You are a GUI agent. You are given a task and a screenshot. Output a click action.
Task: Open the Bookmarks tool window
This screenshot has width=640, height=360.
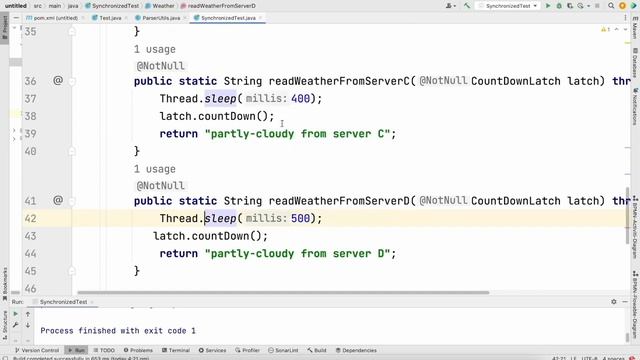(x=4, y=283)
